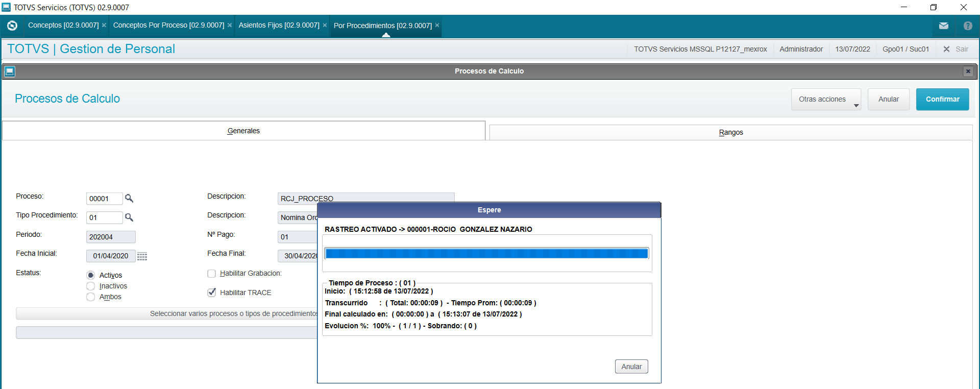Click the Procesos de Calculo page heading

67,99
